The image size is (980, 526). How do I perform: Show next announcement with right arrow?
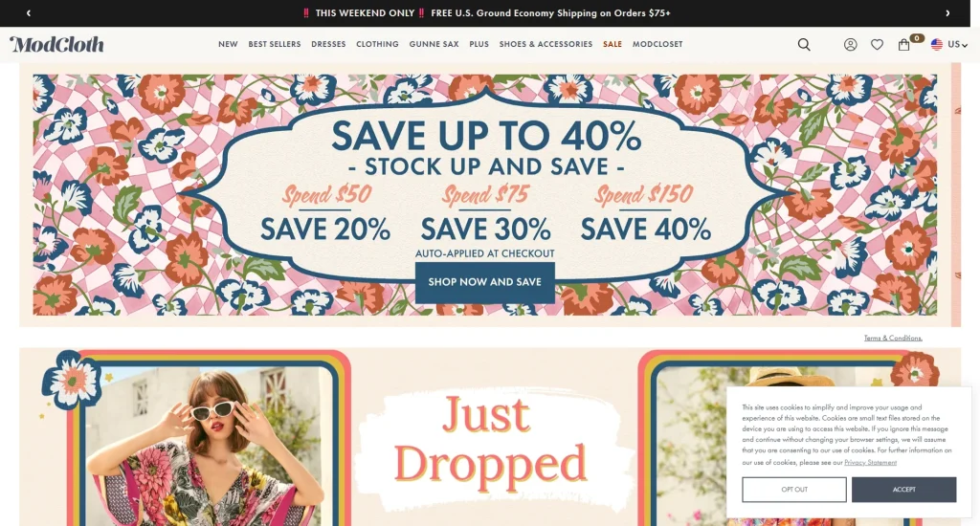click(947, 13)
